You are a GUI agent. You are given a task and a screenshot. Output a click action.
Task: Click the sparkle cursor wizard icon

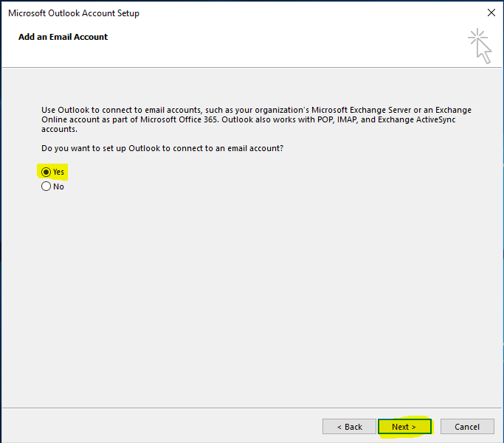pyautogui.click(x=480, y=46)
